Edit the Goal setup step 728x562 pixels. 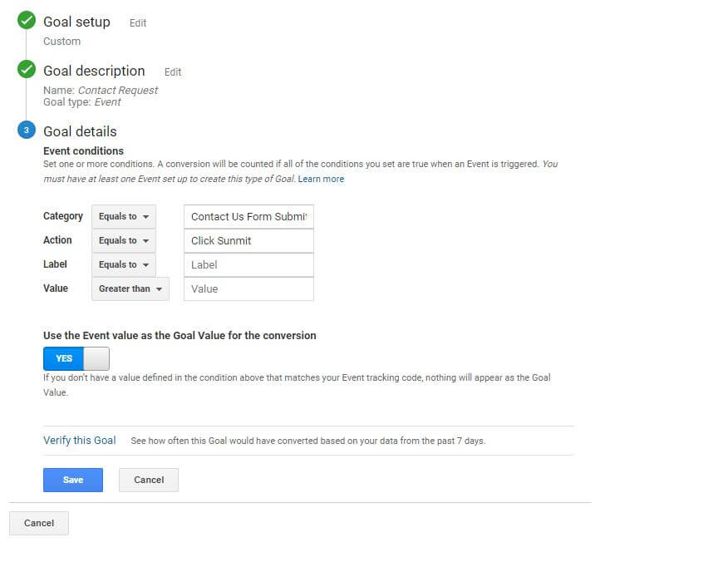(x=138, y=23)
